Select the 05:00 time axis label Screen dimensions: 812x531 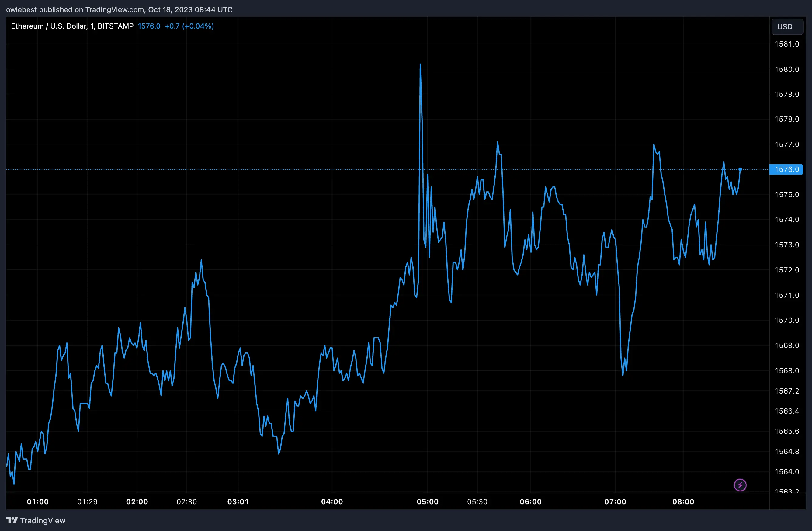point(429,501)
